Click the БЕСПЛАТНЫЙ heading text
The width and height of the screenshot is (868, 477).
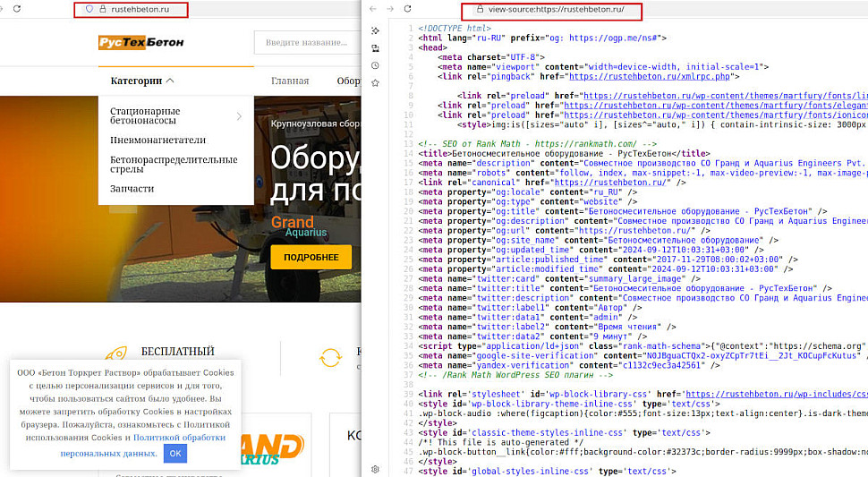click(178, 352)
